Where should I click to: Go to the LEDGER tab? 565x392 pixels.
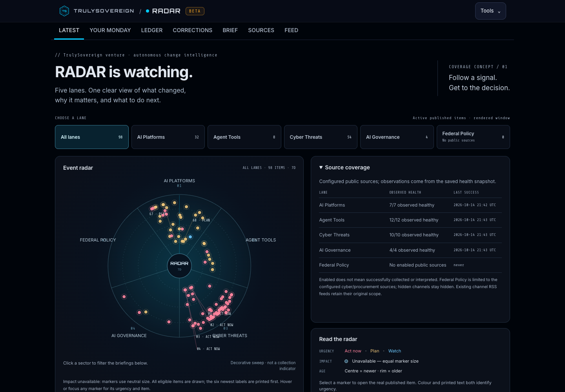pyautogui.click(x=152, y=30)
